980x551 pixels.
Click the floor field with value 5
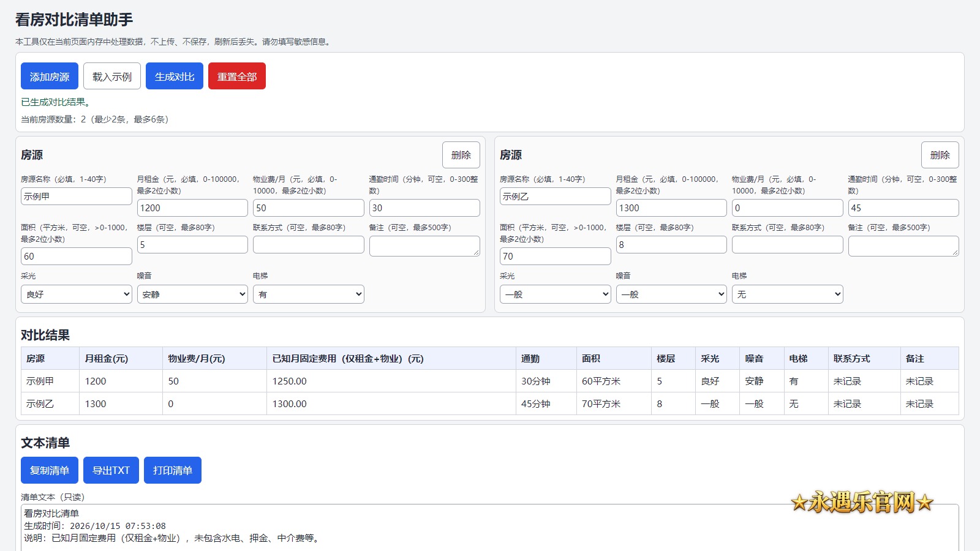(x=192, y=245)
